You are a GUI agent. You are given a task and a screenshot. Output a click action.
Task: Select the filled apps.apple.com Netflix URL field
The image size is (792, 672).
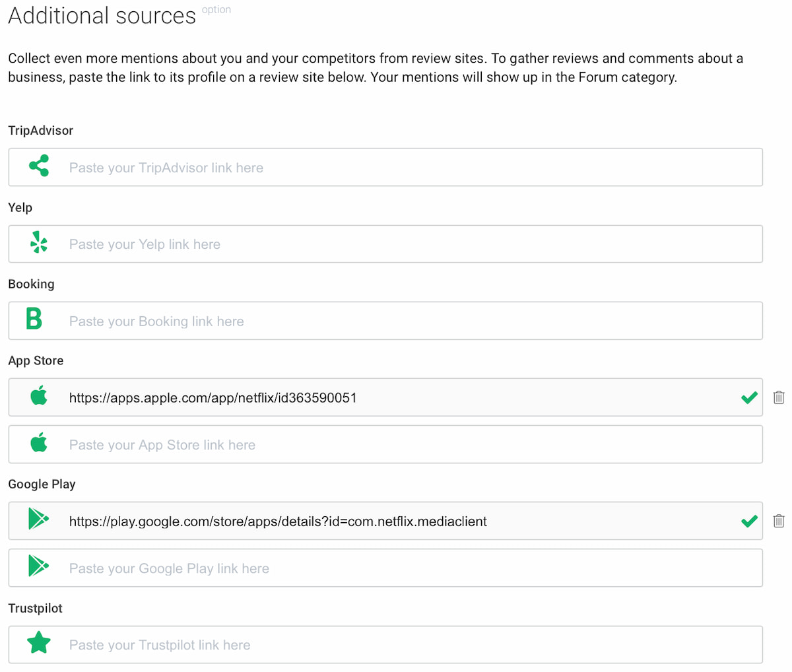[x=385, y=397]
